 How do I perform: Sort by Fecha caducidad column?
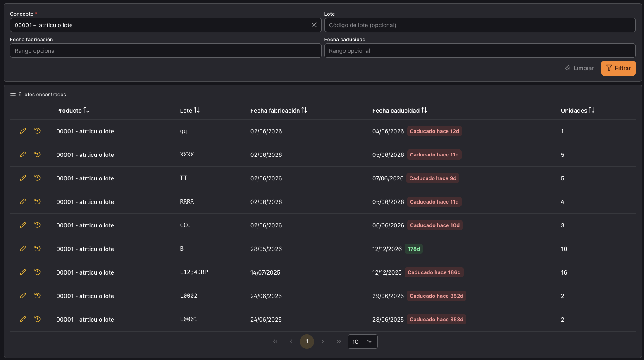400,110
